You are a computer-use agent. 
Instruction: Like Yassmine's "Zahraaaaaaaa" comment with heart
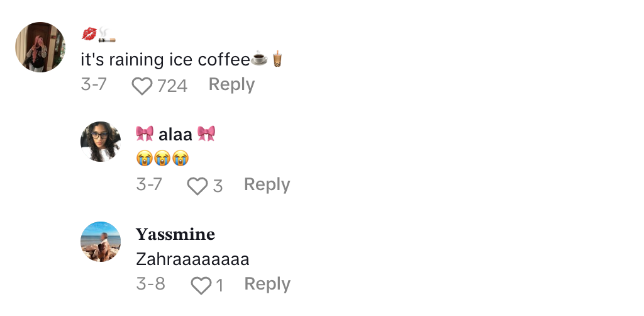click(x=201, y=286)
